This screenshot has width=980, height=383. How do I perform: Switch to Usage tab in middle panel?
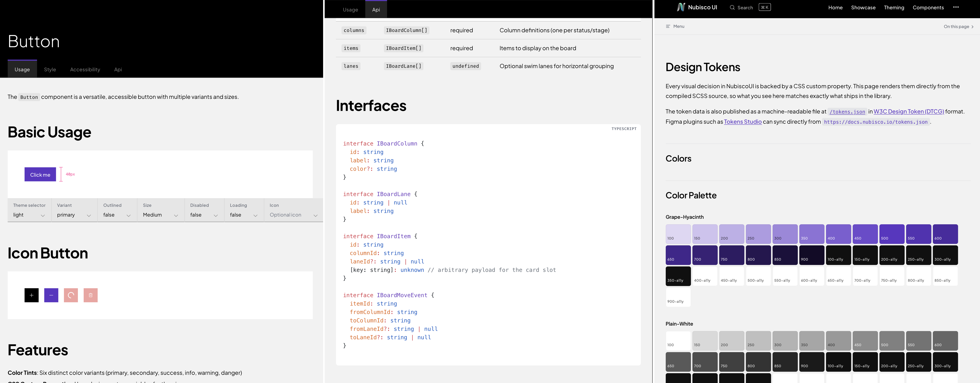(350, 10)
